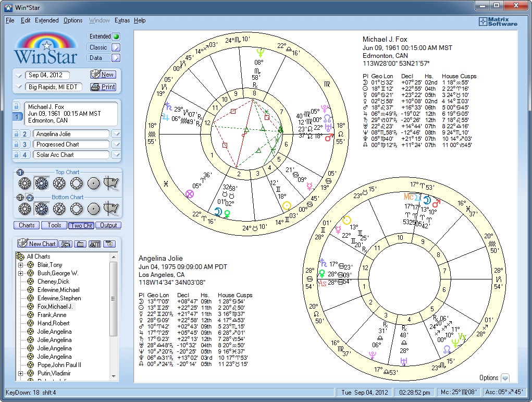
Task: Click the Sep 04, 2012 date field
Action: (47, 75)
